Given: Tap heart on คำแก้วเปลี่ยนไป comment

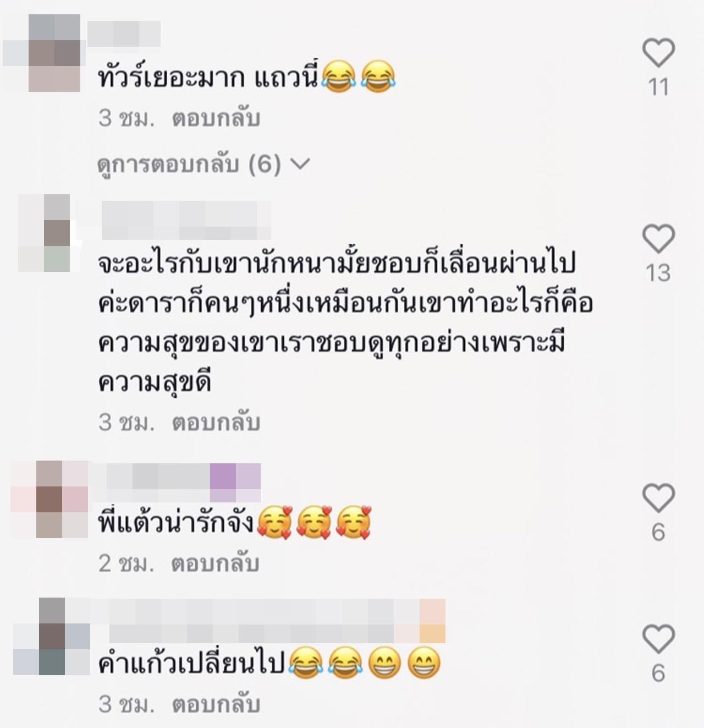Looking at the screenshot, I should click(x=658, y=639).
